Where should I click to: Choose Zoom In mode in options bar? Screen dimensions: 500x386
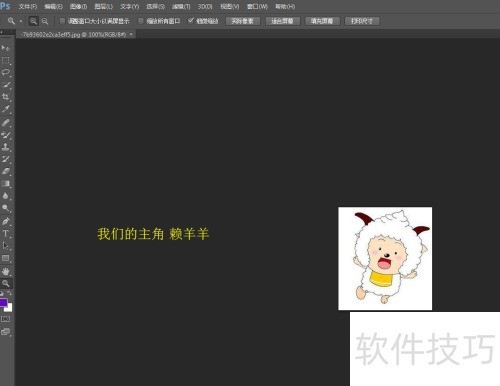[x=33, y=21]
